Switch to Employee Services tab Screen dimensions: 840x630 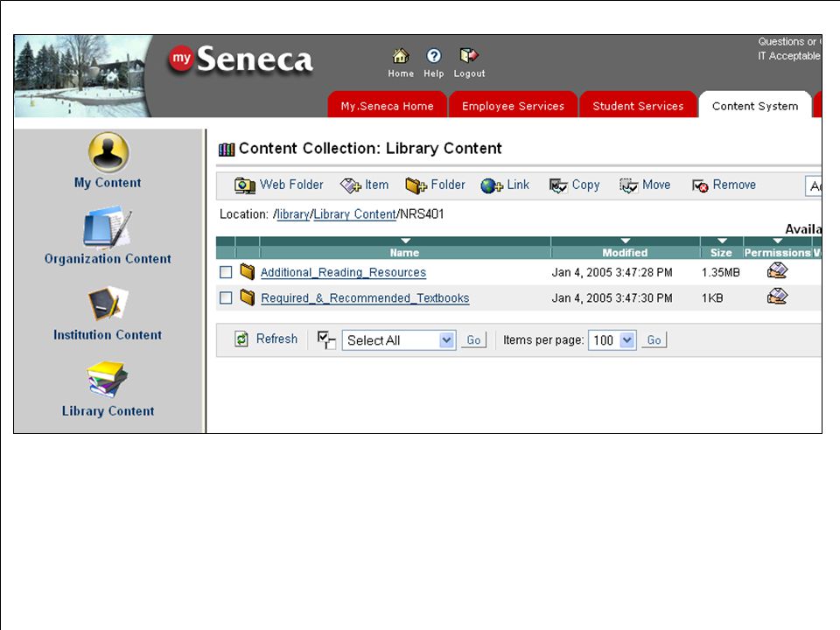(x=514, y=105)
